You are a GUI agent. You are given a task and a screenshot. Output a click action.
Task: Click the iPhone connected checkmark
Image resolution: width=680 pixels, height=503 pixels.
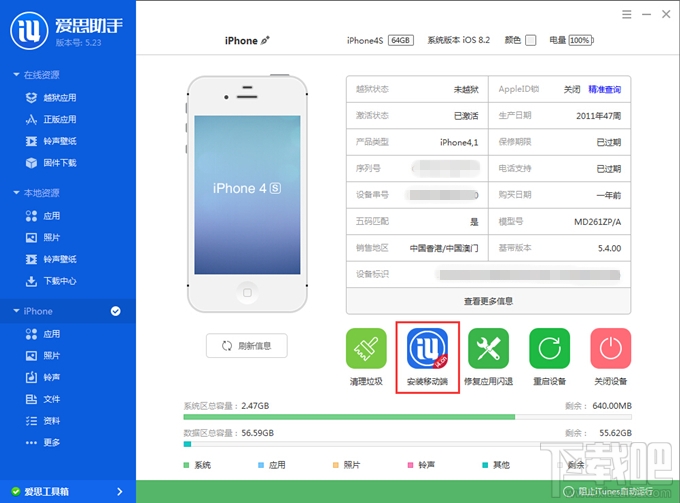click(115, 311)
